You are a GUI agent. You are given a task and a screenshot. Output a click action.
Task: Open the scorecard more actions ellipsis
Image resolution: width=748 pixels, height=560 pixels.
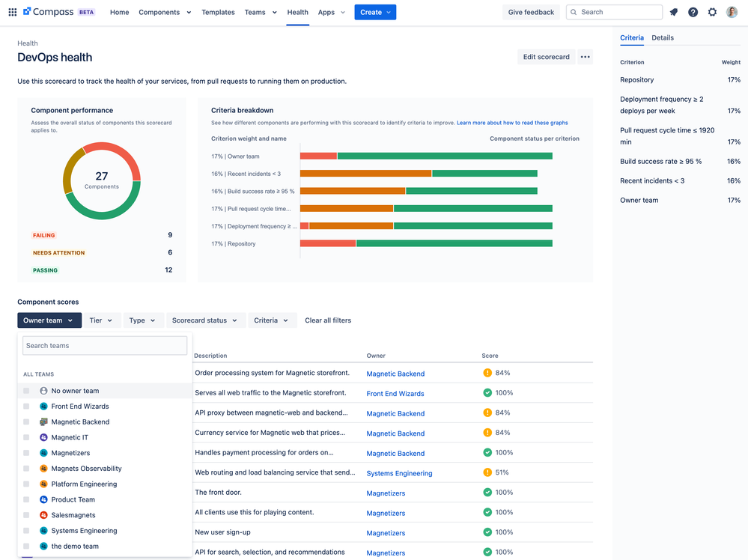585,57
